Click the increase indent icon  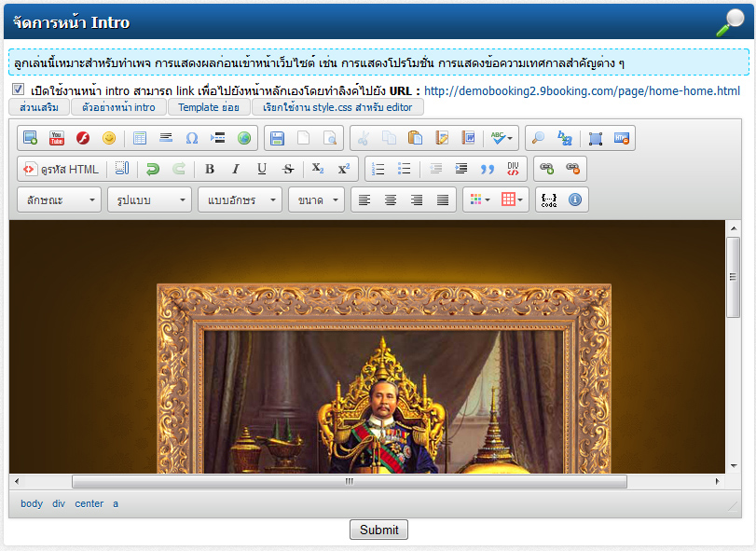461,169
